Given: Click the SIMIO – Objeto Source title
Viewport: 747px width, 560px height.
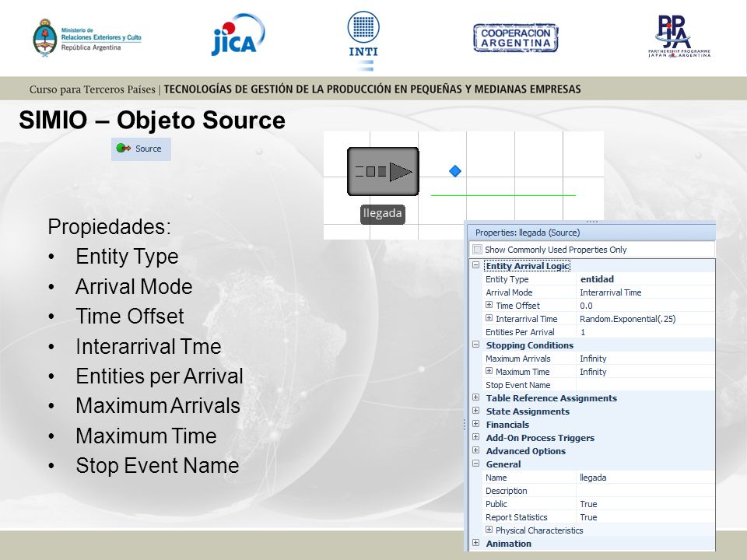Looking at the screenshot, I should 152,120.
